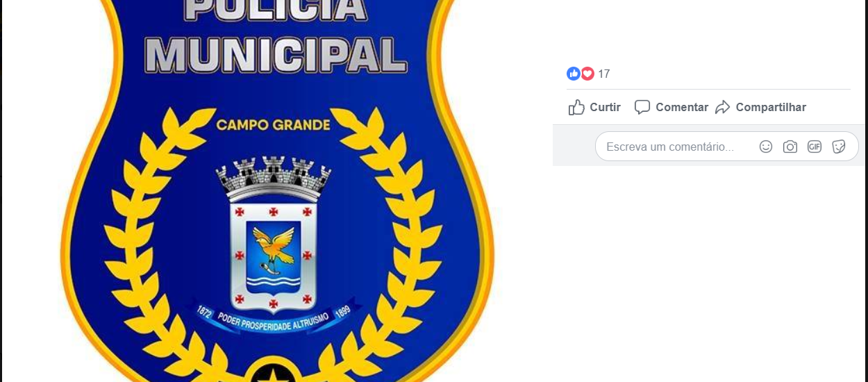Screen dimensions: 868x382
Task: Click the Comentar text label
Action: click(x=682, y=107)
